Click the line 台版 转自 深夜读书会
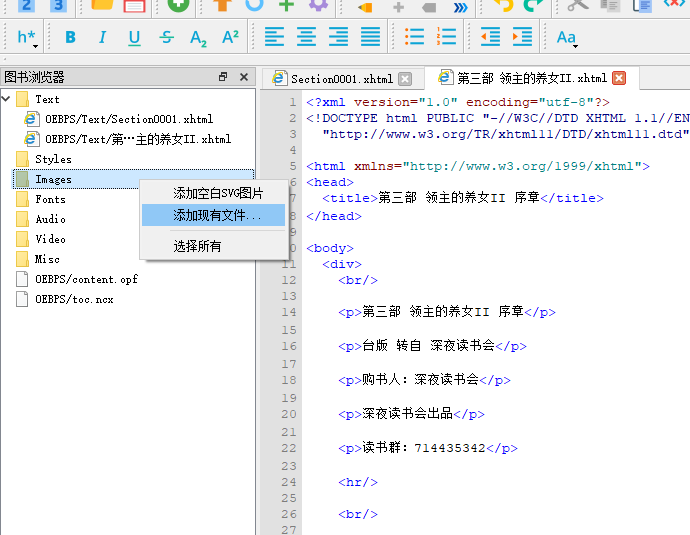 point(432,346)
